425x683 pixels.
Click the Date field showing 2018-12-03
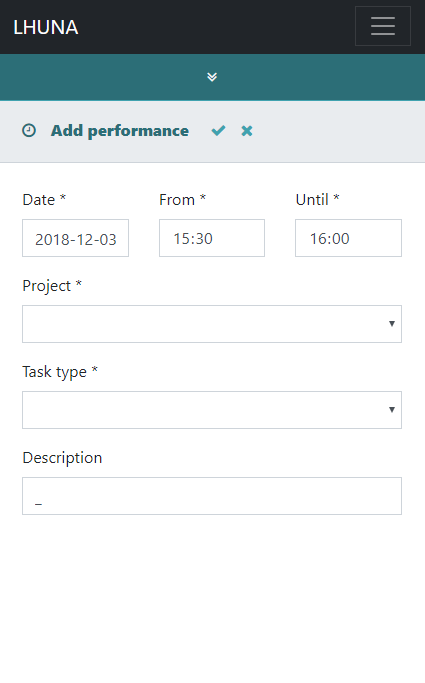75,238
